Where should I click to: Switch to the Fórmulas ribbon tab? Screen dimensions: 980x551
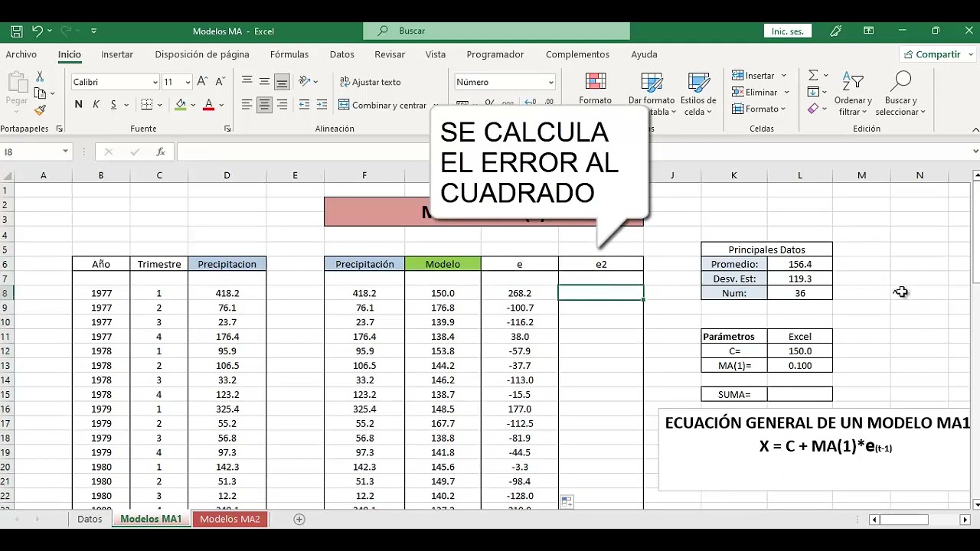pos(289,54)
